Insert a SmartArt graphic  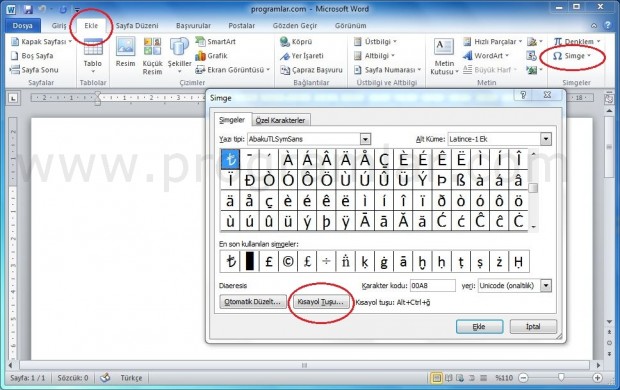click(216, 42)
